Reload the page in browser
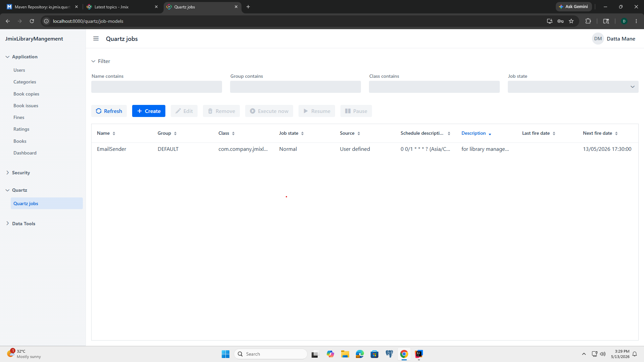The width and height of the screenshot is (644, 362). coord(32,21)
